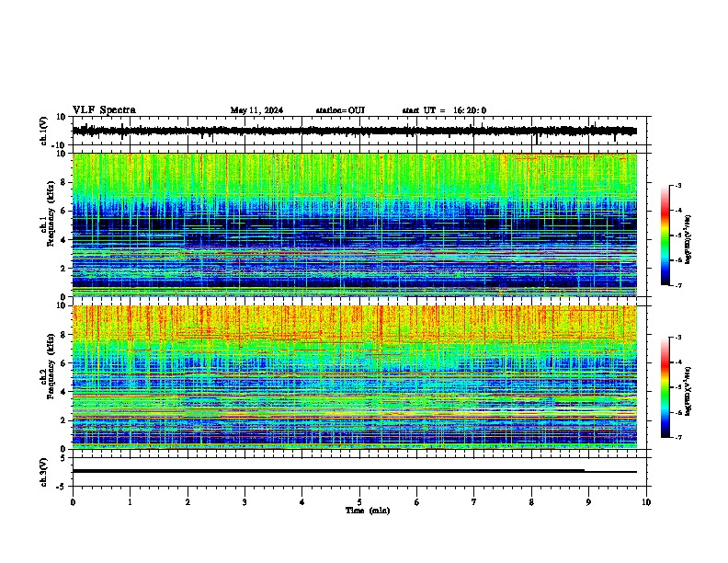Click the "station=OUI" header label
This screenshot has width=728, height=563.
pyautogui.click(x=340, y=110)
